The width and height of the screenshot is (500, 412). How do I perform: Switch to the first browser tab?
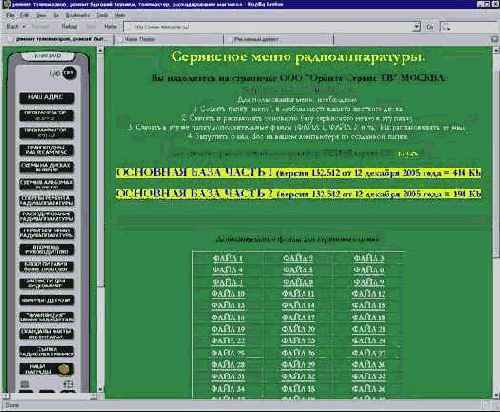click(57, 39)
